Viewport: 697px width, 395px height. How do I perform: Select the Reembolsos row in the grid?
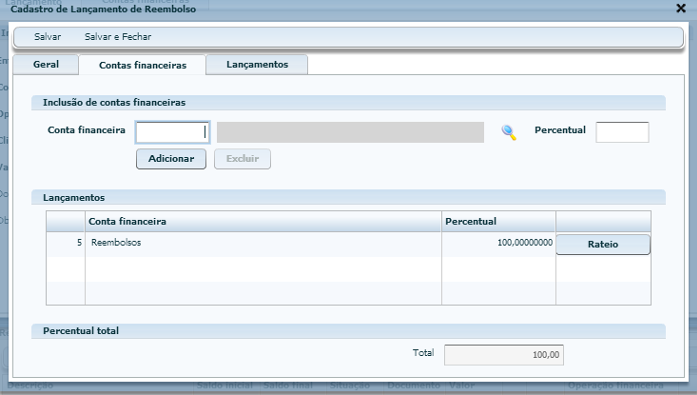pos(348,243)
